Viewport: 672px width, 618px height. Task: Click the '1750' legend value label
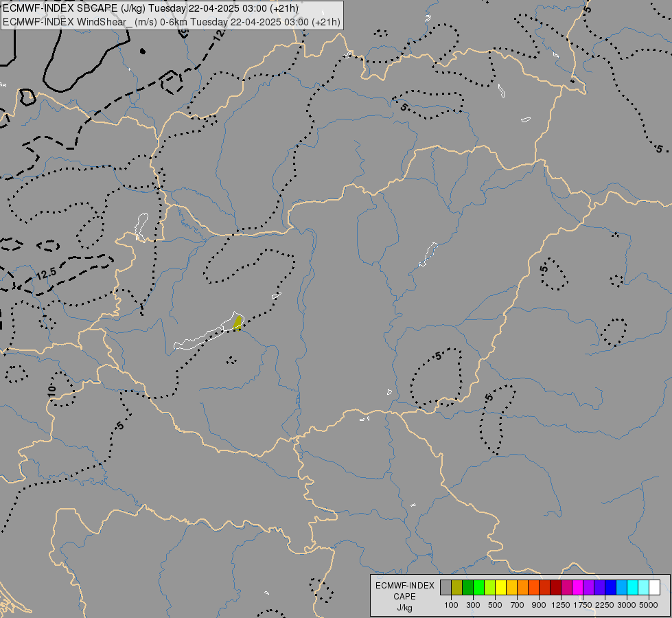(x=583, y=605)
